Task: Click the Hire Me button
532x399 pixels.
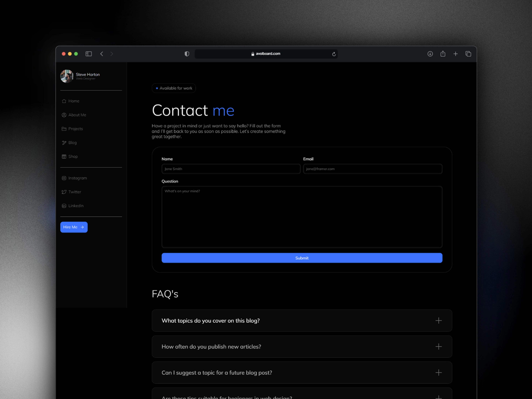Action: [x=74, y=227]
